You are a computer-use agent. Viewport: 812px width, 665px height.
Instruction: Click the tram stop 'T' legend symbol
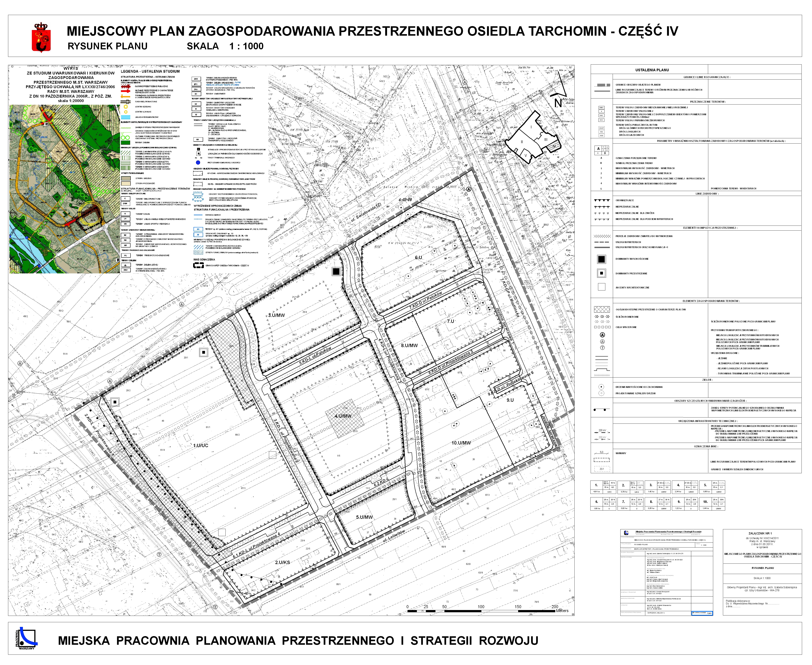(602, 348)
